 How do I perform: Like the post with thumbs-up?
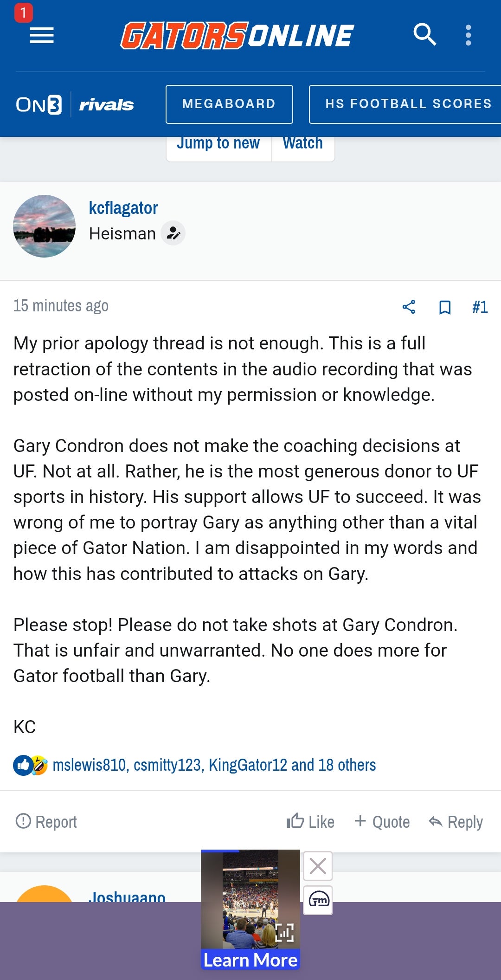(310, 821)
